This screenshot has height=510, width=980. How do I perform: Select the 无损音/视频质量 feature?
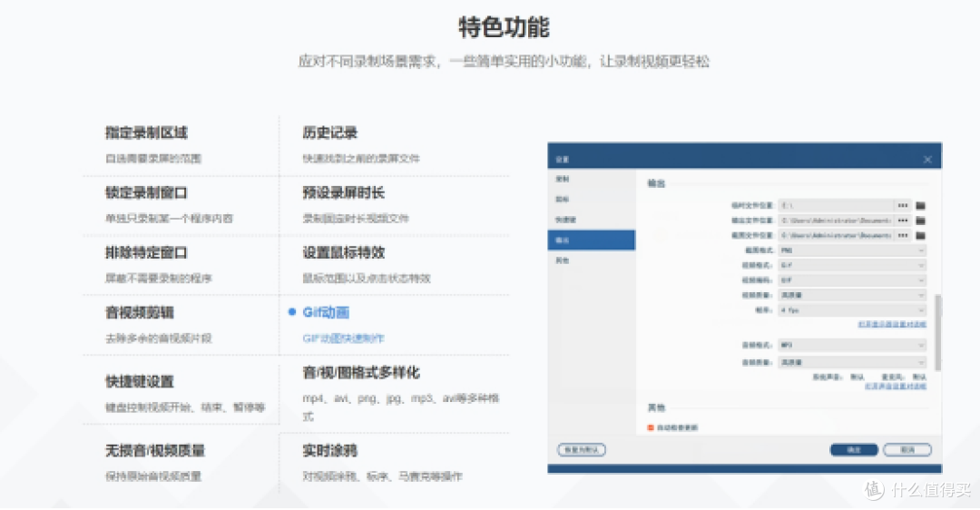click(x=155, y=450)
